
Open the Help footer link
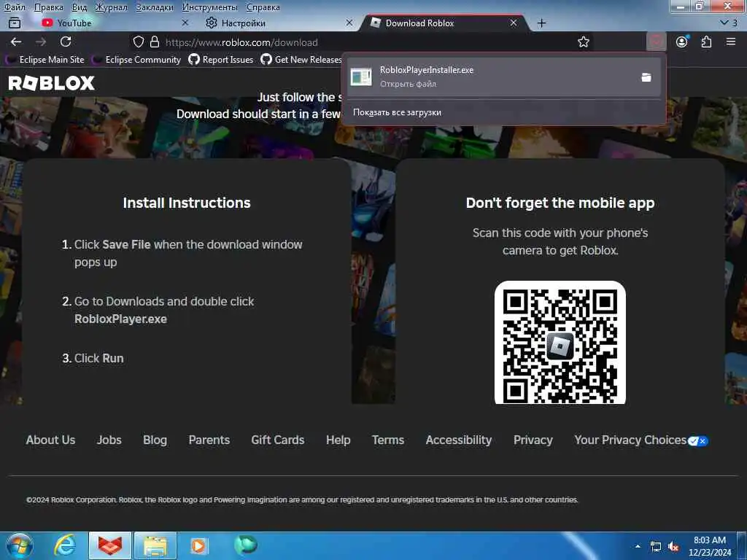click(338, 440)
